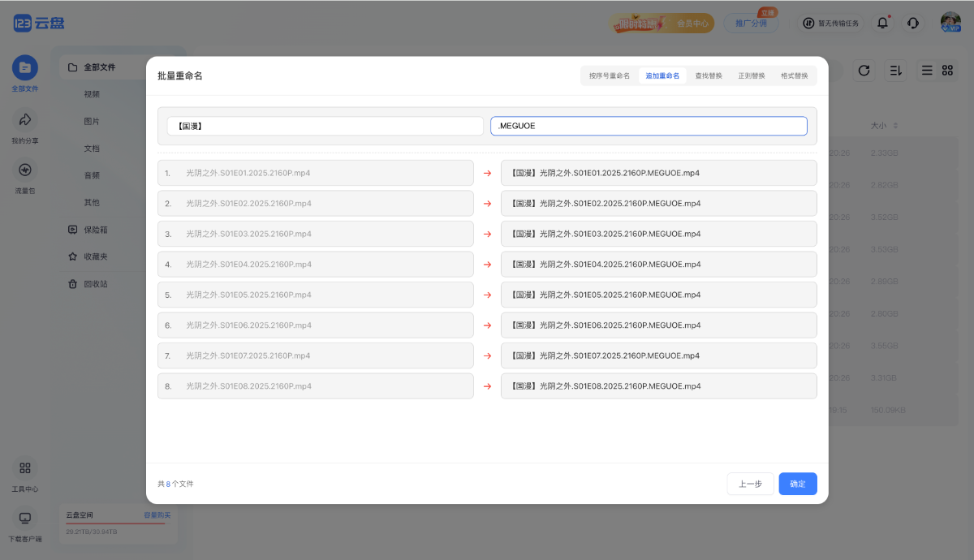Sort files by 大小 column arrows

pos(895,126)
